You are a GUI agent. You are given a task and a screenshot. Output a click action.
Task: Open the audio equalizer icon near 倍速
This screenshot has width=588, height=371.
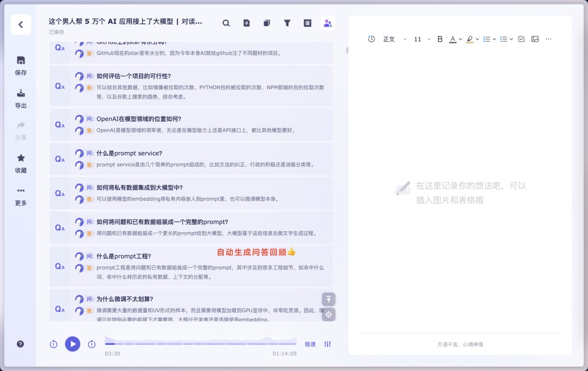(x=327, y=344)
